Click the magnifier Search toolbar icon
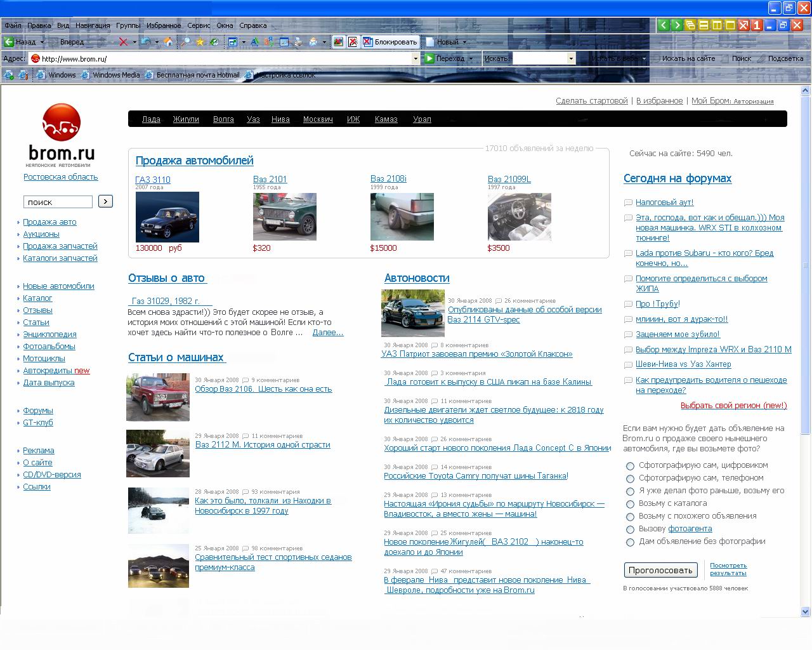The width and height of the screenshot is (812, 650). 185,42
